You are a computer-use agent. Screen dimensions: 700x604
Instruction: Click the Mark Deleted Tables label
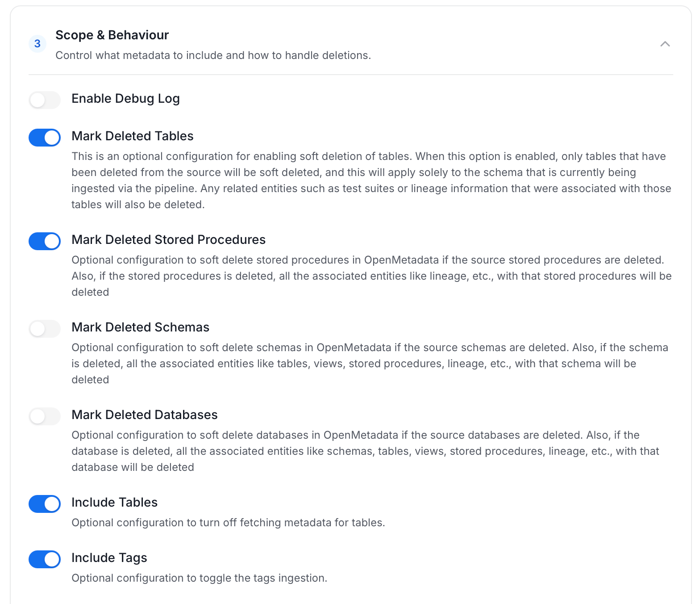coord(133,136)
